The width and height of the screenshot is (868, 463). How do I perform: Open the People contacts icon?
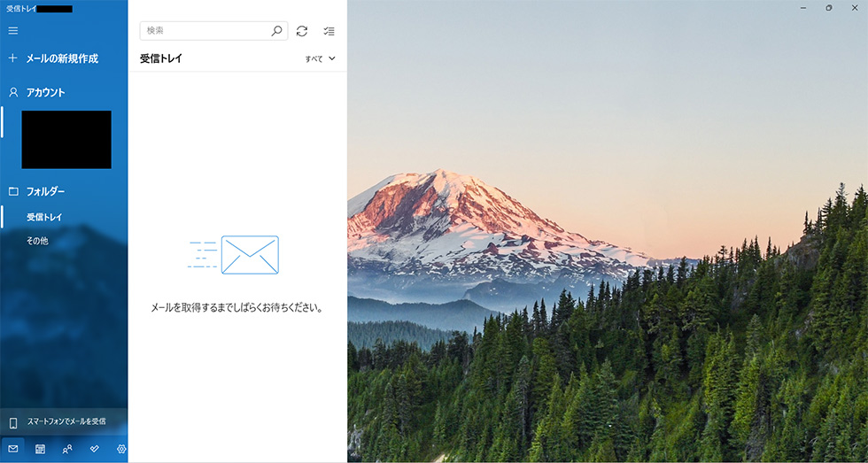pos(67,449)
